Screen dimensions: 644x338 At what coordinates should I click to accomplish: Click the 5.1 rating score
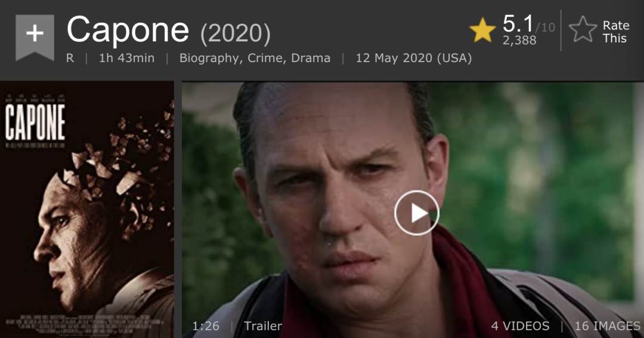pos(518,23)
